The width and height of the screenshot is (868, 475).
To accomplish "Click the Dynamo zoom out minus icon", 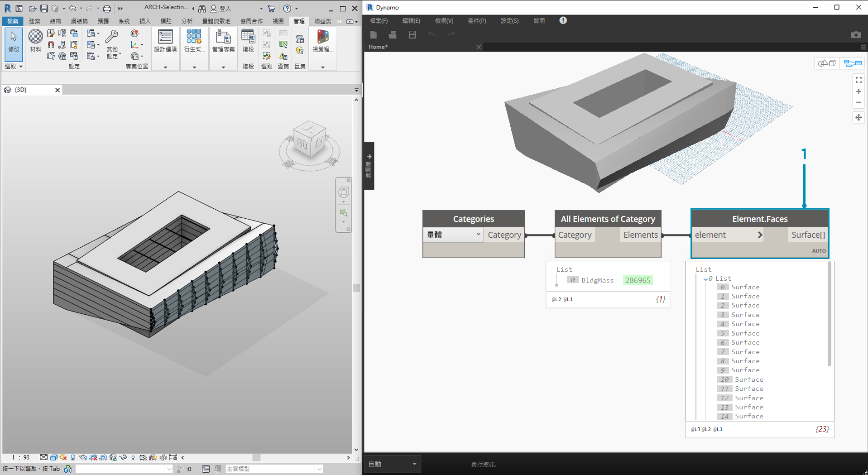I will (858, 103).
